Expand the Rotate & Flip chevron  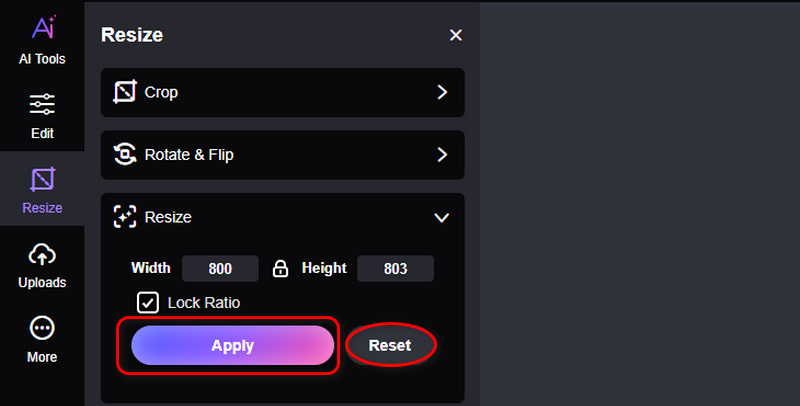(x=442, y=155)
